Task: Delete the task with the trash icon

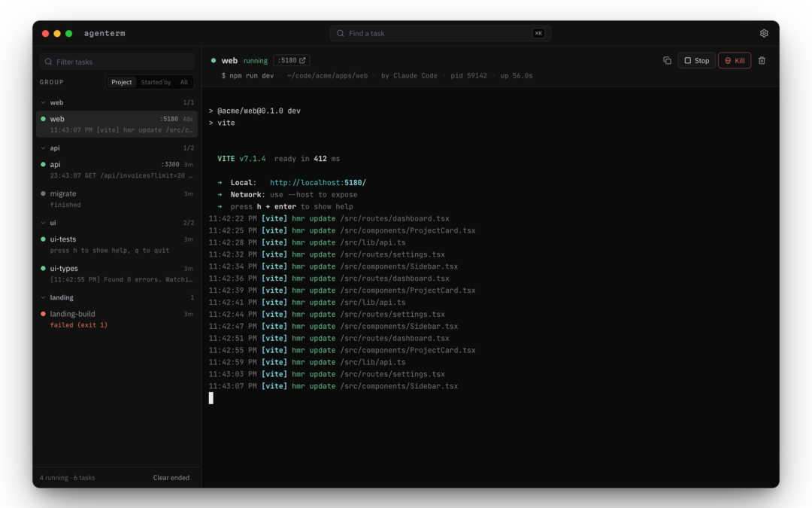Action: (762, 61)
